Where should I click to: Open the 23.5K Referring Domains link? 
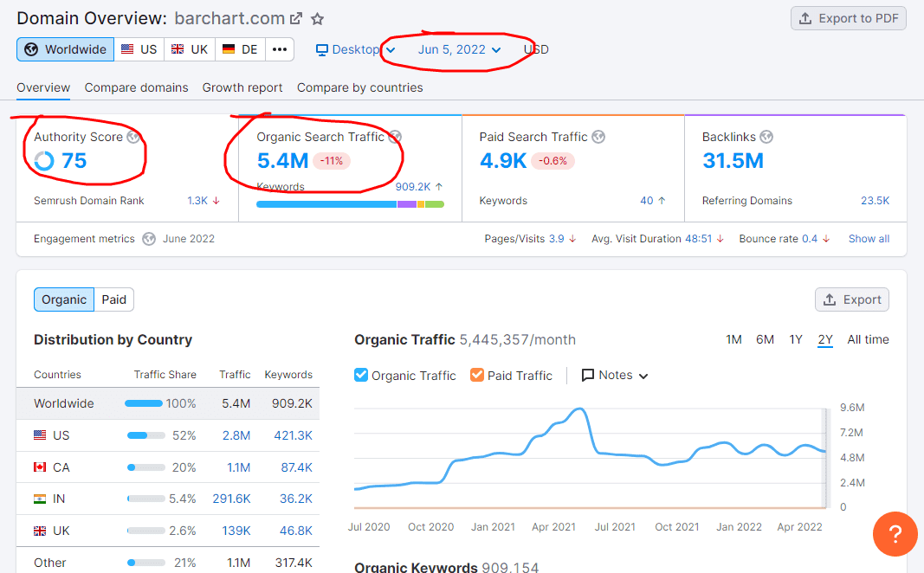pos(876,201)
